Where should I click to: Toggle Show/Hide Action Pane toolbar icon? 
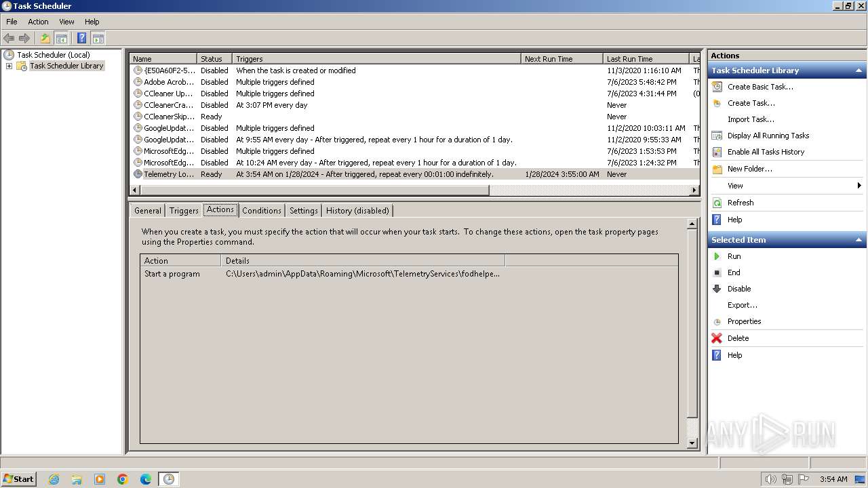98,39
